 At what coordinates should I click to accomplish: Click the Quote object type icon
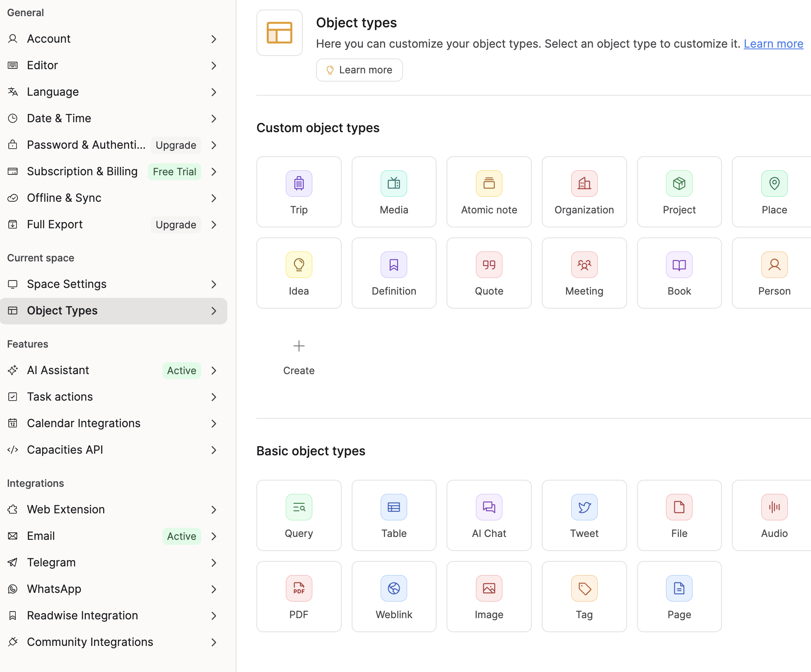489,265
